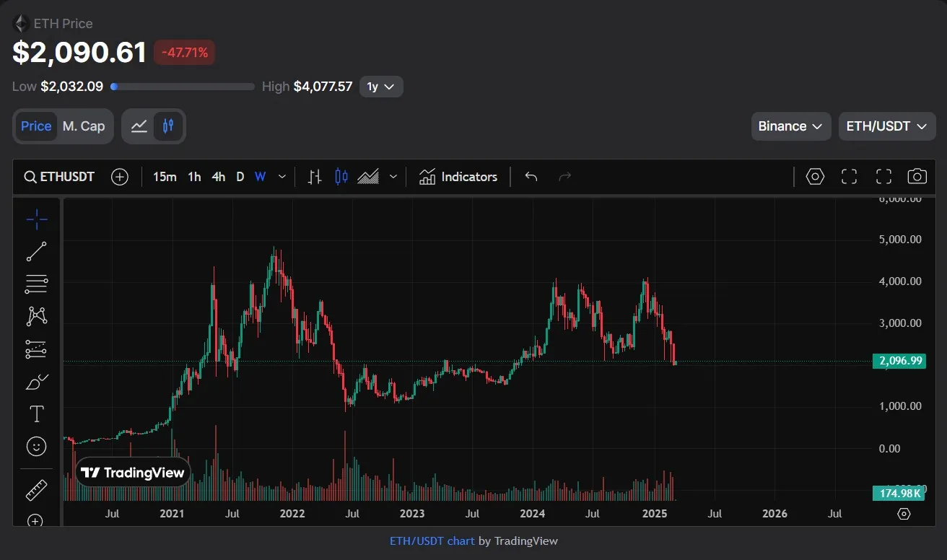Open the Fibonacci retracement tool
947x560 pixels.
[36, 284]
